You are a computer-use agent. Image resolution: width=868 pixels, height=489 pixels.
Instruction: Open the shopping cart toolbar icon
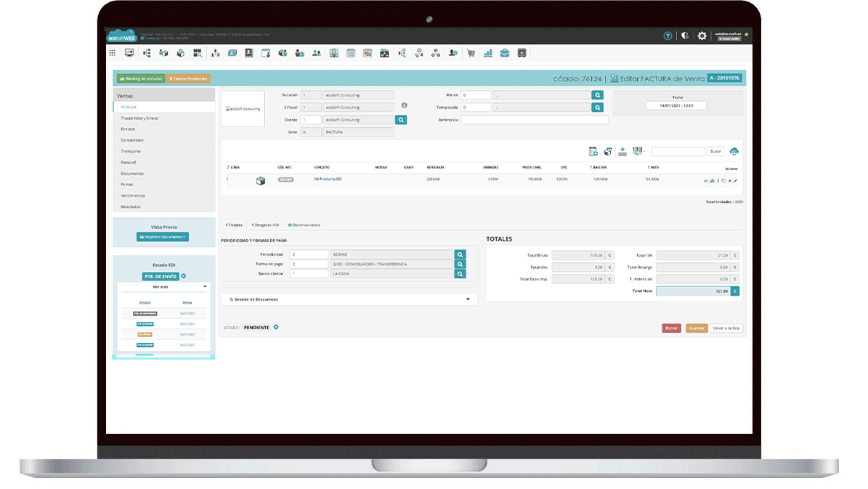(471, 53)
